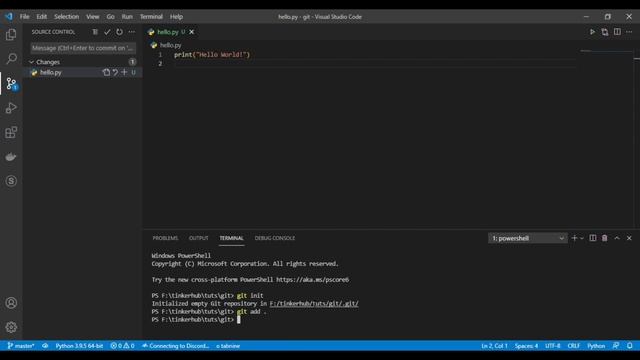Open Source Control view in activity bar
This screenshot has height=360, width=640.
11,84
